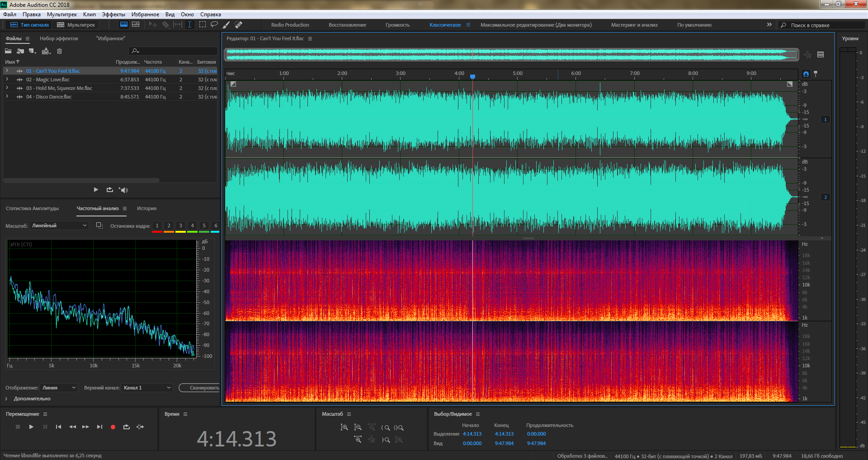Click the trash icon in Files panel

[x=59, y=51]
